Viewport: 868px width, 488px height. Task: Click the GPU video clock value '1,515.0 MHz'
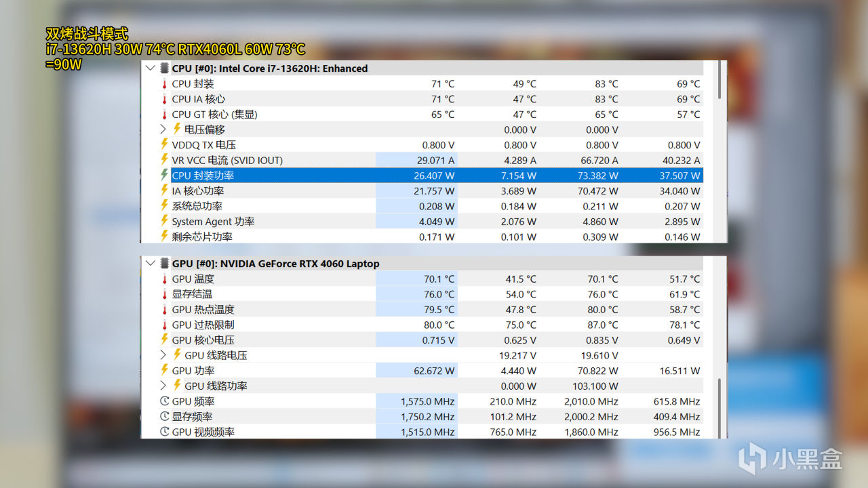click(428, 432)
